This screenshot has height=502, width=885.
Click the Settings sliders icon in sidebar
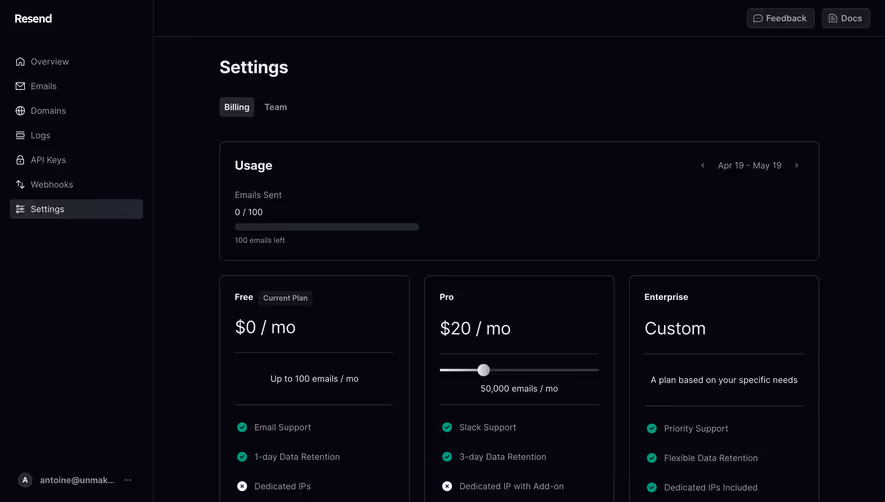(x=20, y=209)
